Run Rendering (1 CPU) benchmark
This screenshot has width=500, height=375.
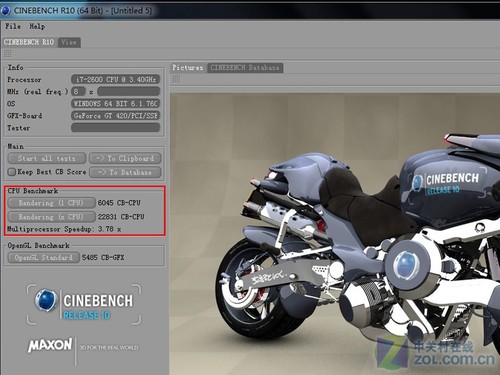pos(51,203)
